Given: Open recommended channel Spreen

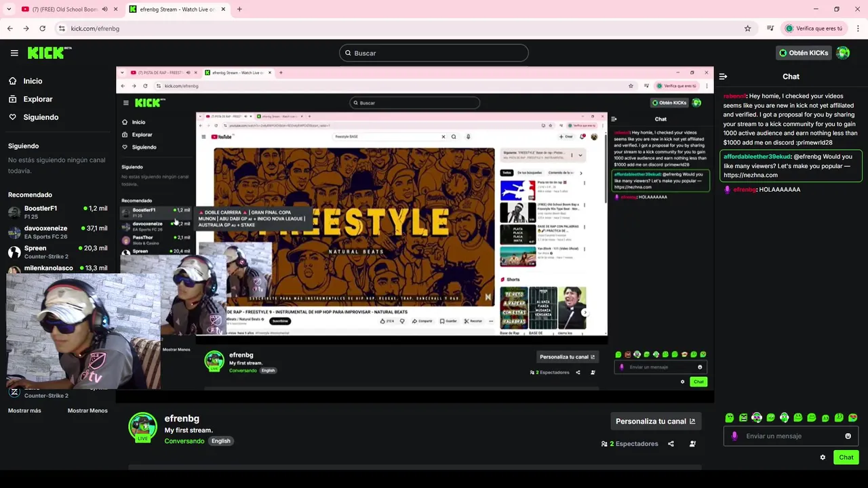Looking at the screenshot, I should 58,251.
